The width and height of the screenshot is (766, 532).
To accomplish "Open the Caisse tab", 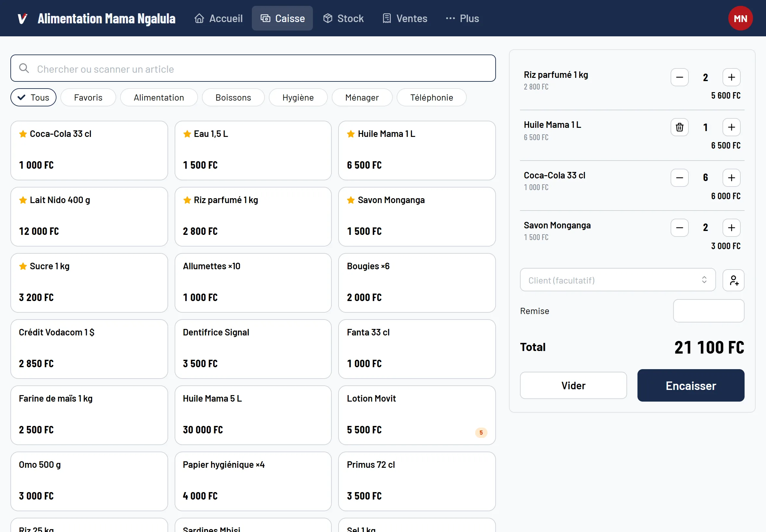I will pos(282,18).
